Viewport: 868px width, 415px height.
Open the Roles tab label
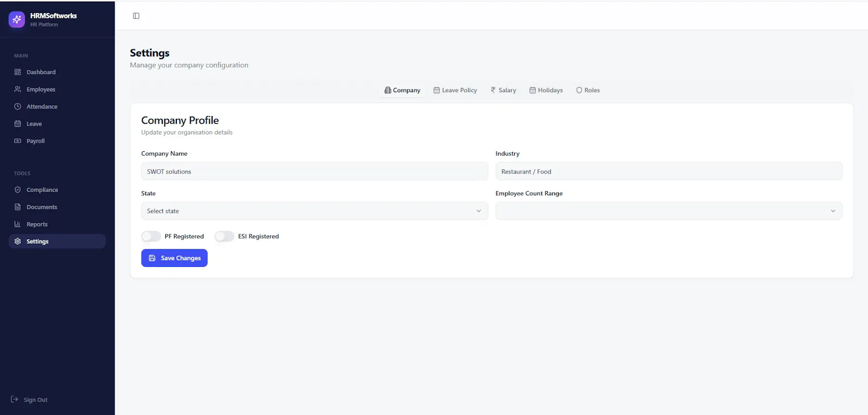(x=592, y=90)
